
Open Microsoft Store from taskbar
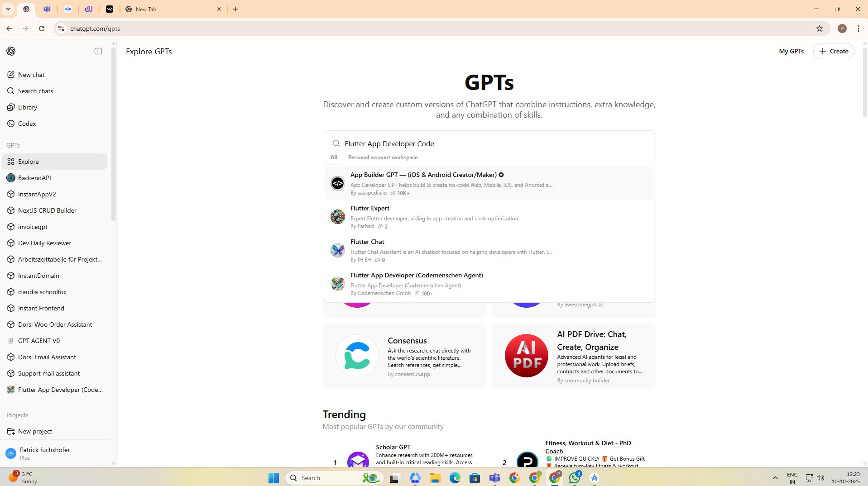coord(475,478)
